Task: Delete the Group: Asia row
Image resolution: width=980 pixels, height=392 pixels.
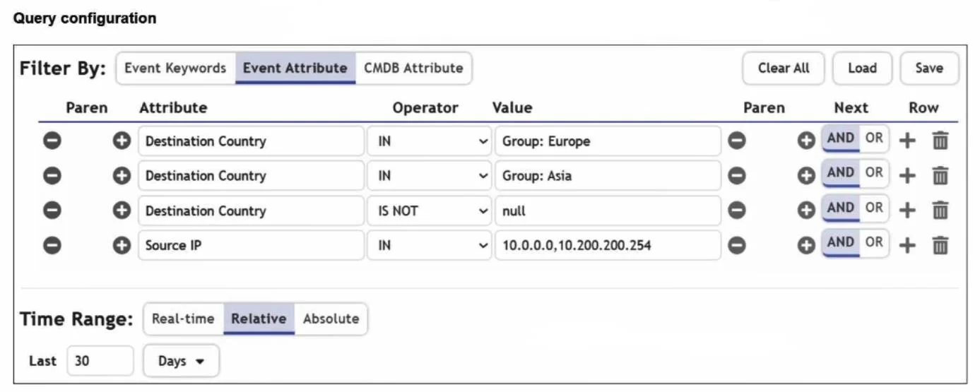Action: [940, 176]
